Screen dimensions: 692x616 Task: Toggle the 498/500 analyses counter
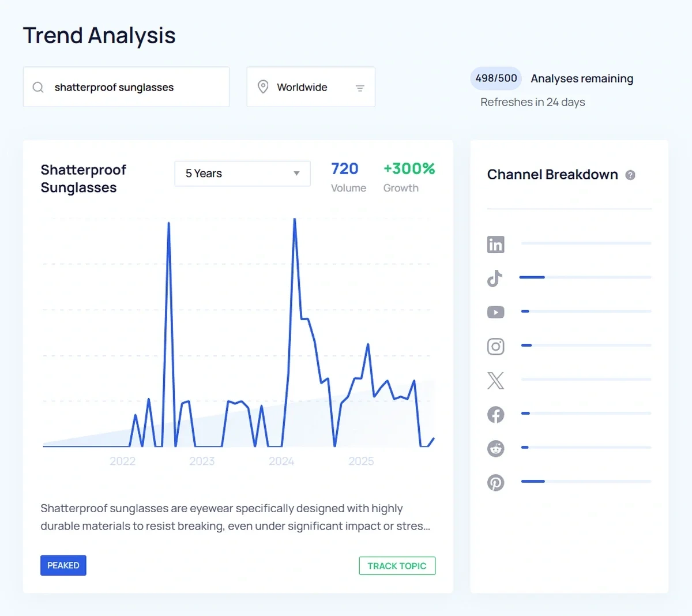point(495,78)
